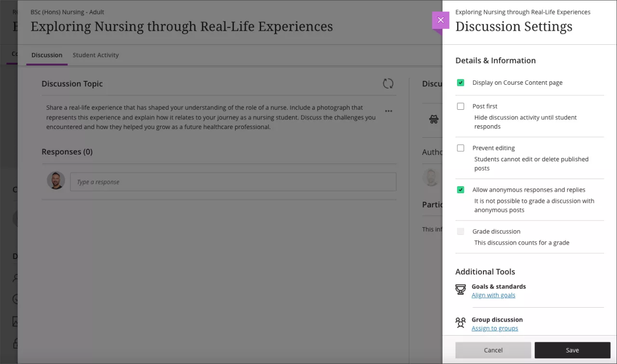The image size is (617, 364).
Task: Open the Align with goals link
Action: (493, 295)
